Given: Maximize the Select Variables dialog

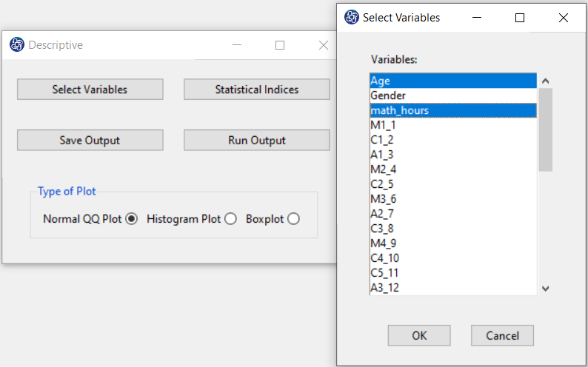Looking at the screenshot, I should (520, 18).
